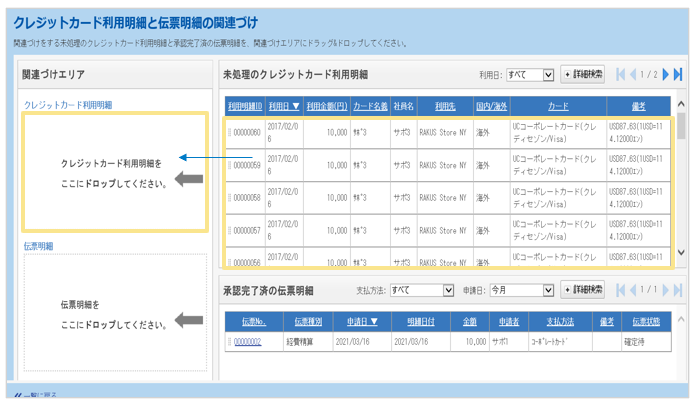Click 詳細検索 button for credit card statements
This screenshot has width=696, height=404.
(582, 75)
